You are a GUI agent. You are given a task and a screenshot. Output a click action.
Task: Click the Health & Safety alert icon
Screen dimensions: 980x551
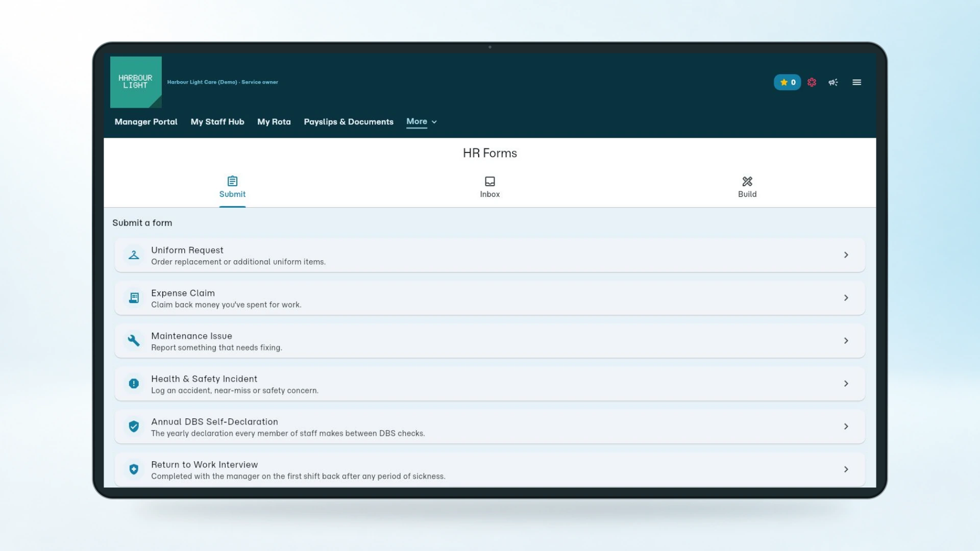click(x=134, y=383)
